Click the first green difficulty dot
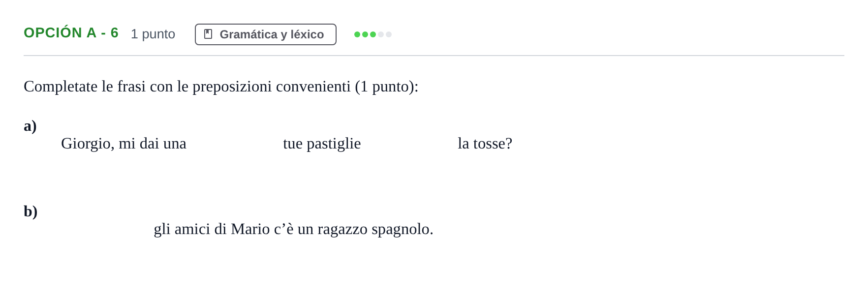The image size is (868, 296). (x=357, y=34)
